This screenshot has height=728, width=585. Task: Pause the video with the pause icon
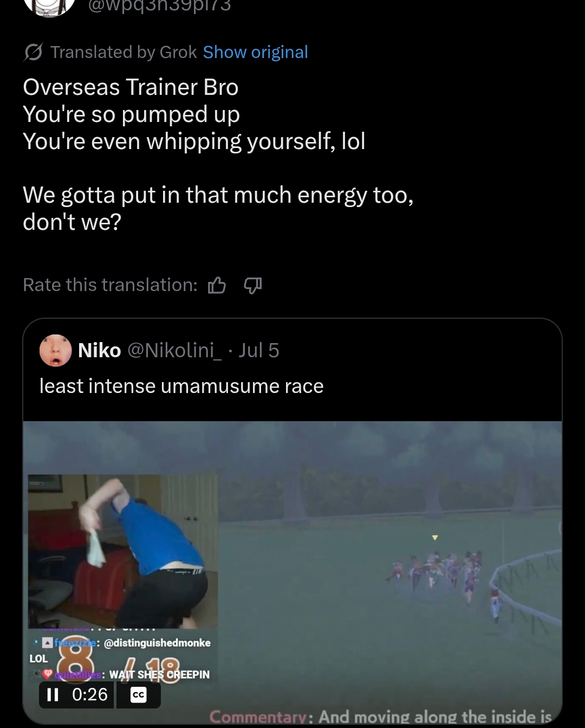[x=53, y=694]
